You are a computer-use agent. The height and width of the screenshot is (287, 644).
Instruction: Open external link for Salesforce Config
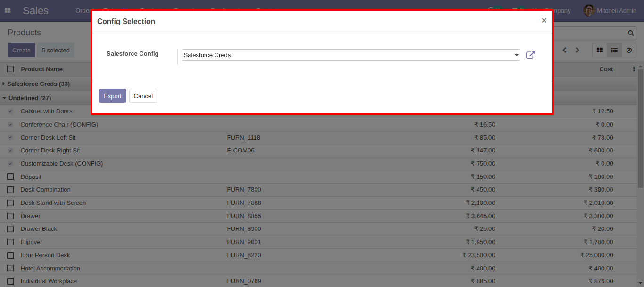(530, 55)
